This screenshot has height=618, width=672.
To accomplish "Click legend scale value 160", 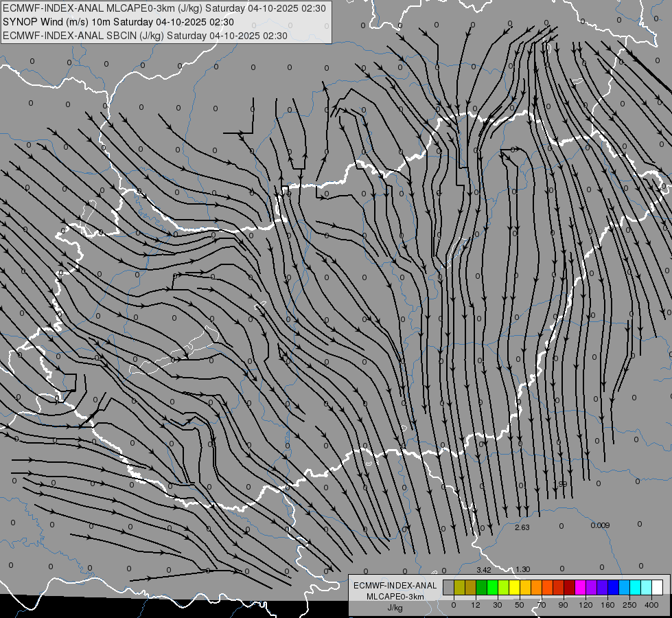I will click(607, 605).
